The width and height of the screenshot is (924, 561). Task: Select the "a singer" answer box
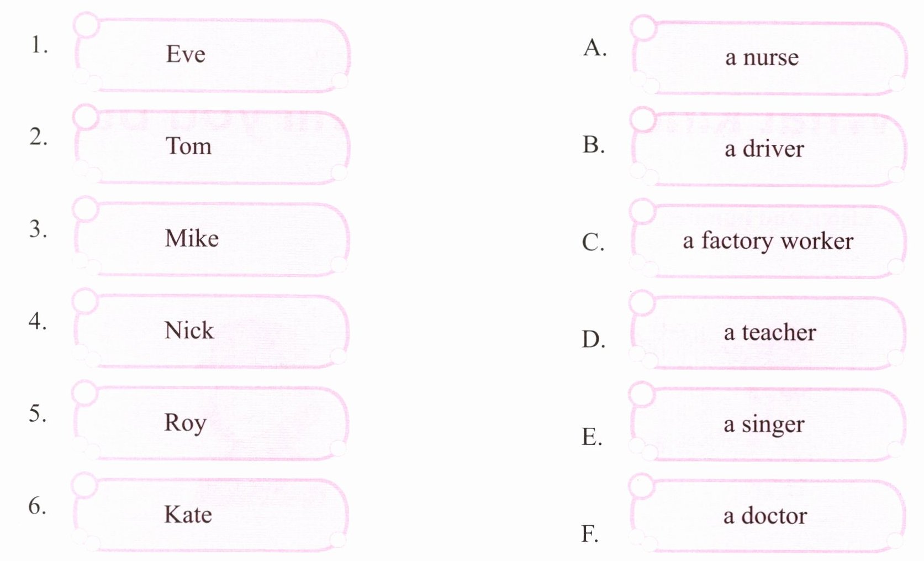point(768,424)
